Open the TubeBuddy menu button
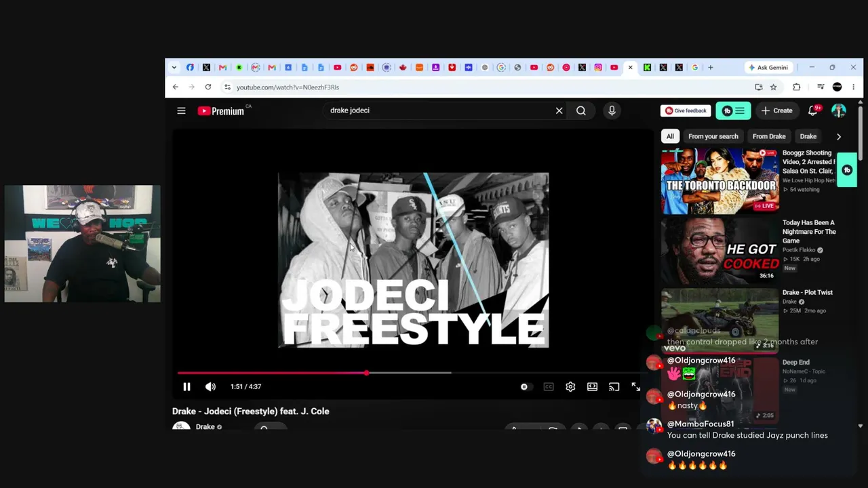The image size is (868, 488). 733,110
